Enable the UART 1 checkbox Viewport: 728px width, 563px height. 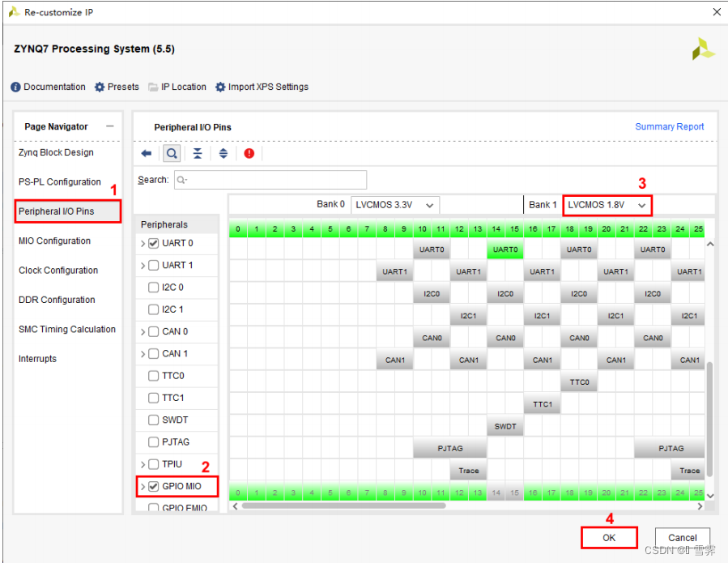click(x=154, y=265)
